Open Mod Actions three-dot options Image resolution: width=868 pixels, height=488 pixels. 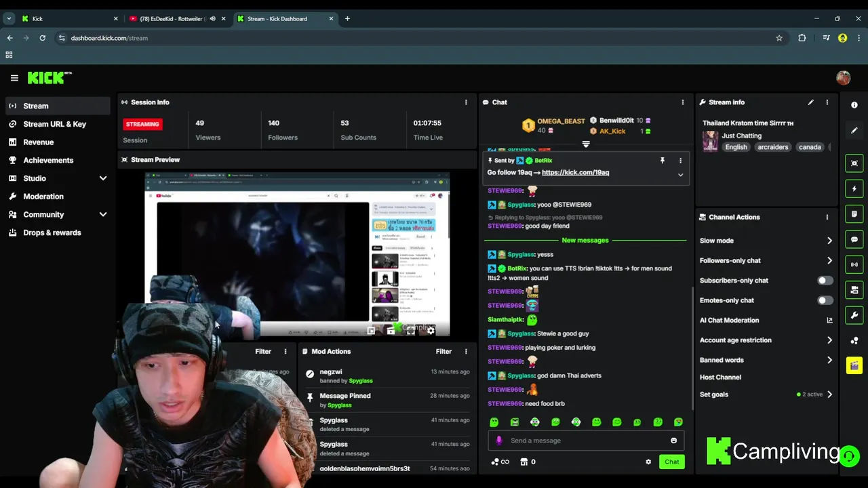466,352
